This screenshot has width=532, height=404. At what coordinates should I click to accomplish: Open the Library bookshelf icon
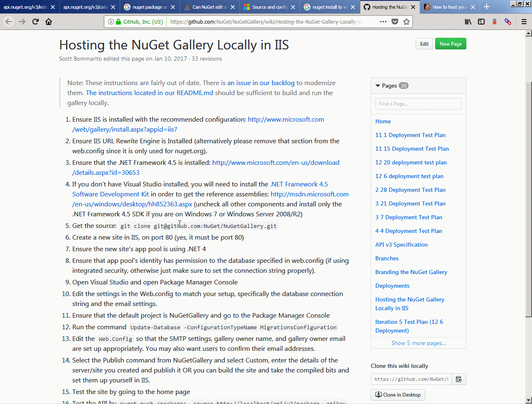click(x=468, y=22)
